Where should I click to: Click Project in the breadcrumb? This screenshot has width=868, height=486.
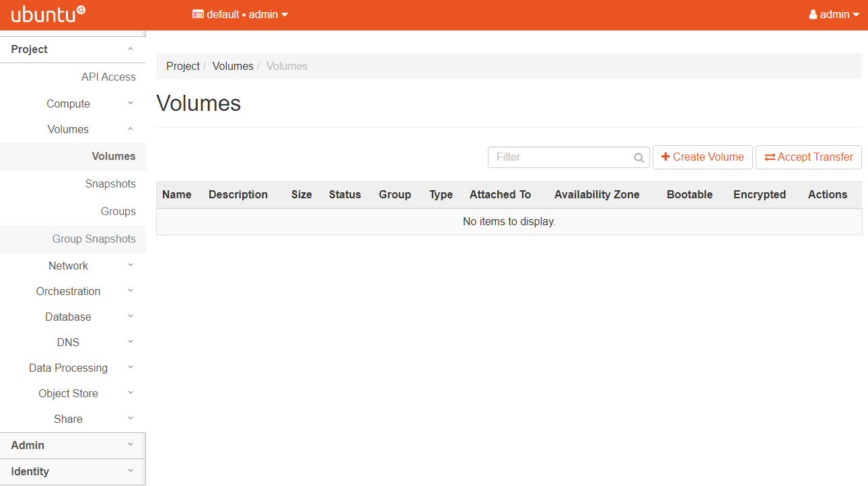[183, 66]
